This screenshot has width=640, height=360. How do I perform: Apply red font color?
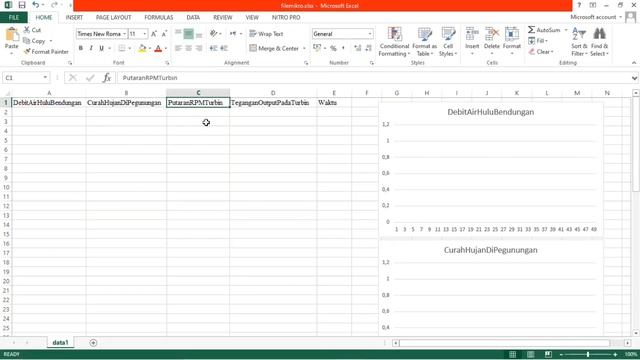(x=158, y=49)
